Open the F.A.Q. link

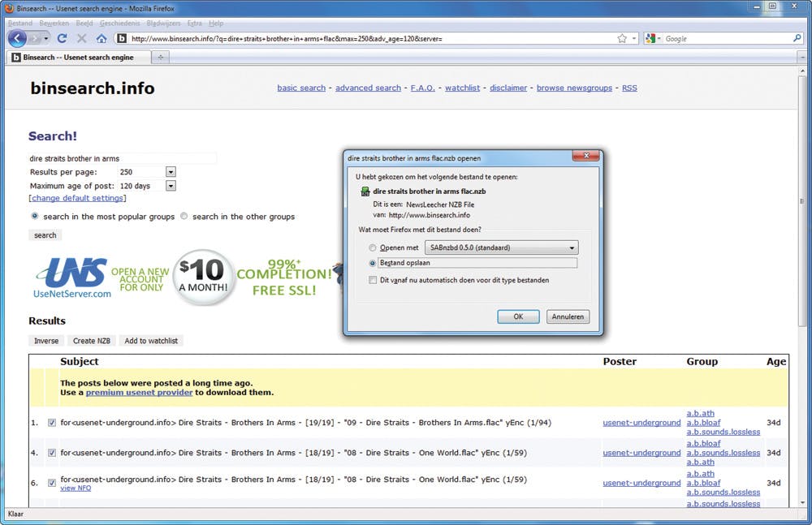pos(422,88)
